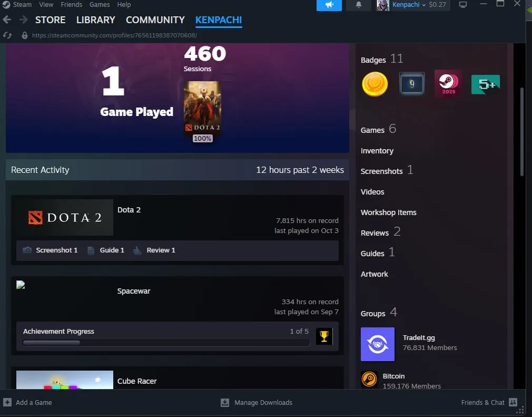Open the Artwork link
Viewport: 532px width, 417px height.
point(374,274)
